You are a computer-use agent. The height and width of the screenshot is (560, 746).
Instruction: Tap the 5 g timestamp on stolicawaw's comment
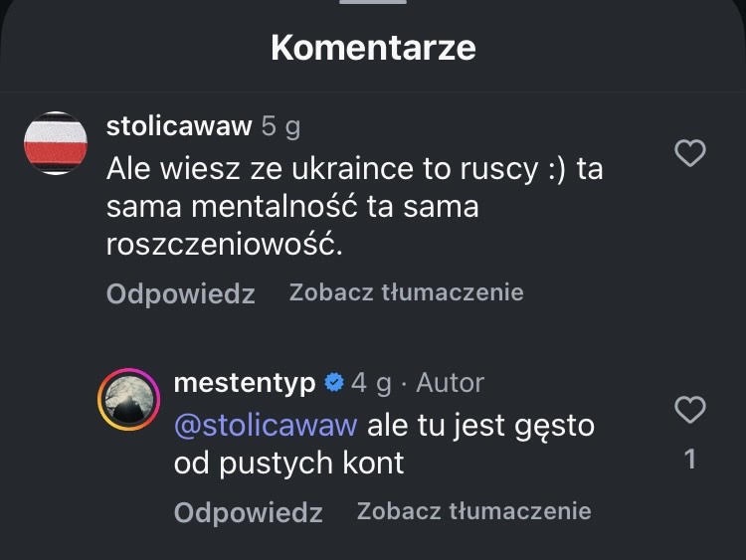[280, 126]
